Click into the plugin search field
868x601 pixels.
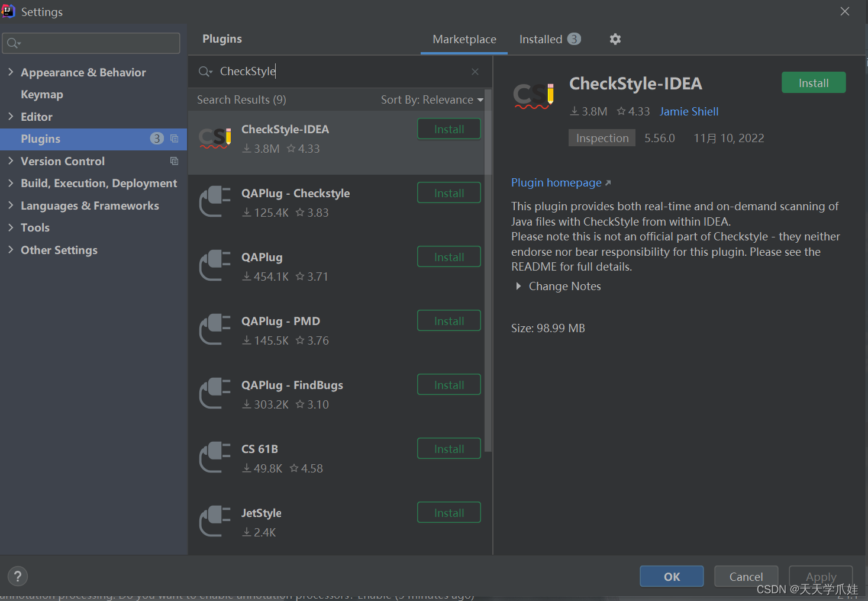click(x=340, y=72)
